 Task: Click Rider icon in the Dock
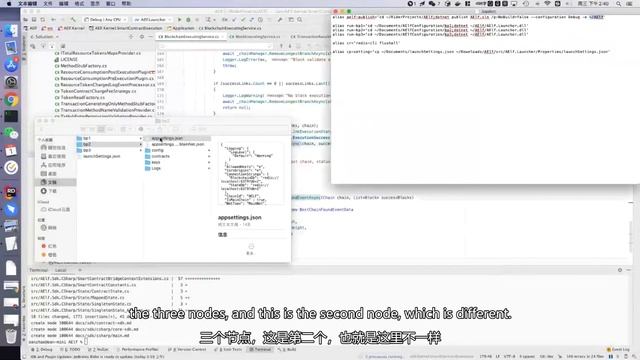coord(11,192)
